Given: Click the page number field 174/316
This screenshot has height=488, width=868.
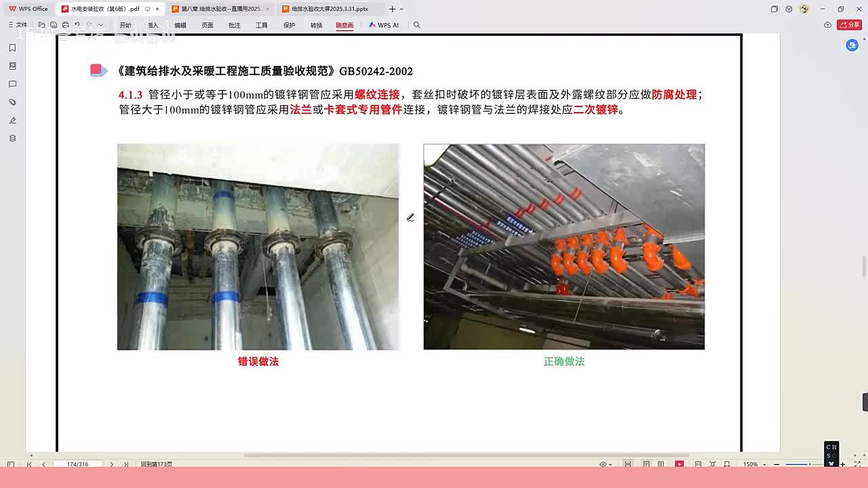Looking at the screenshot, I should click(x=79, y=464).
